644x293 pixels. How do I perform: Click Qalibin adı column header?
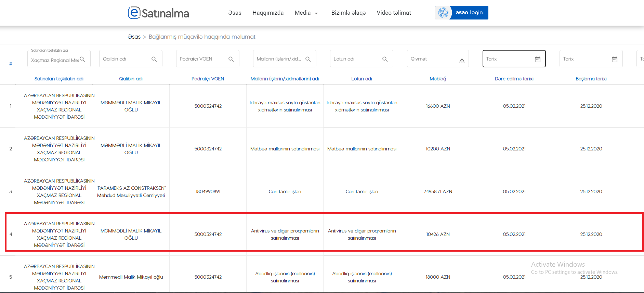(x=131, y=79)
